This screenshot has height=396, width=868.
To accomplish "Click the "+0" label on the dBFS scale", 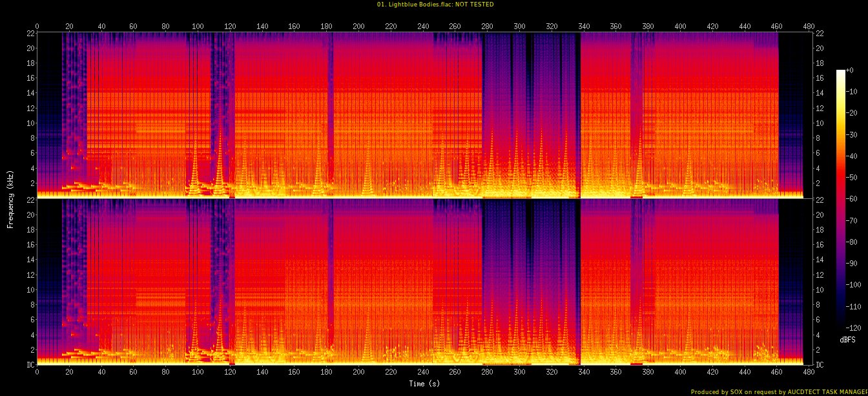I will point(851,70).
